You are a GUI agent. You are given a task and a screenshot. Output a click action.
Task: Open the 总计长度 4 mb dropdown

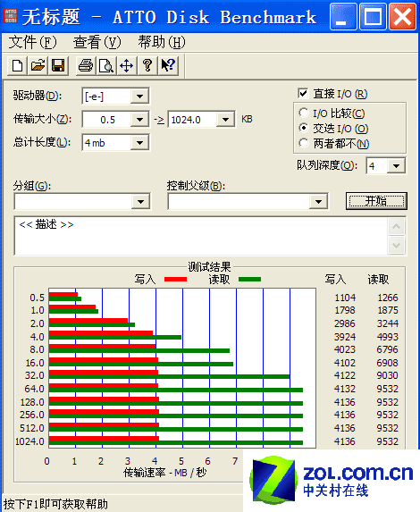tap(139, 143)
